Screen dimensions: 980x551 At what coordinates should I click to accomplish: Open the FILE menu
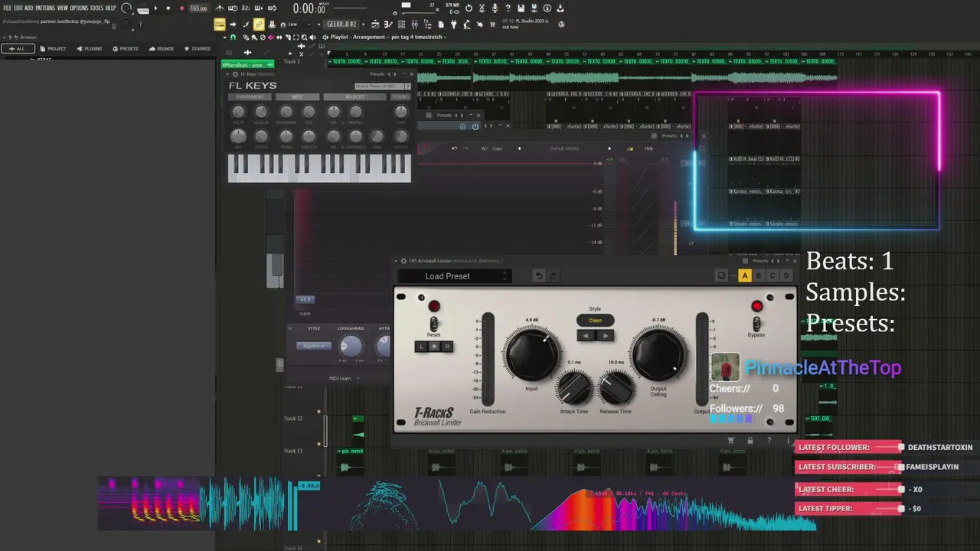click(8, 8)
